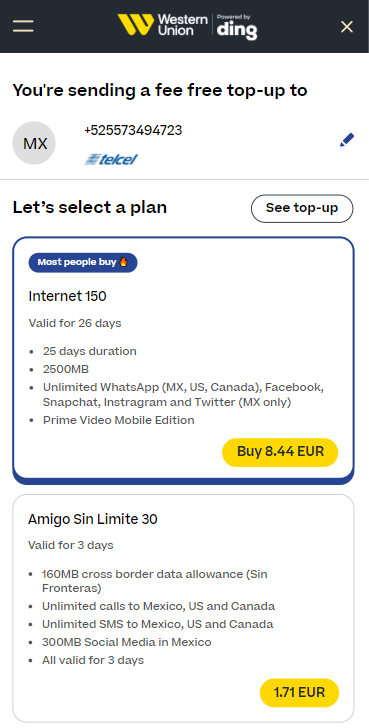Click the Let's select a plan heading
Viewport: 369px width, 728px height.
[x=90, y=207]
